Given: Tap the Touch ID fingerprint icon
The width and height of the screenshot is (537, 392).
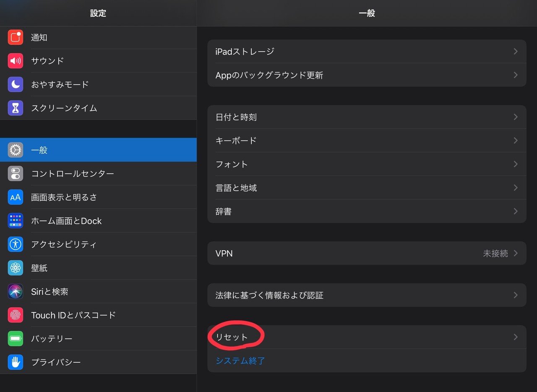Looking at the screenshot, I should pos(16,315).
